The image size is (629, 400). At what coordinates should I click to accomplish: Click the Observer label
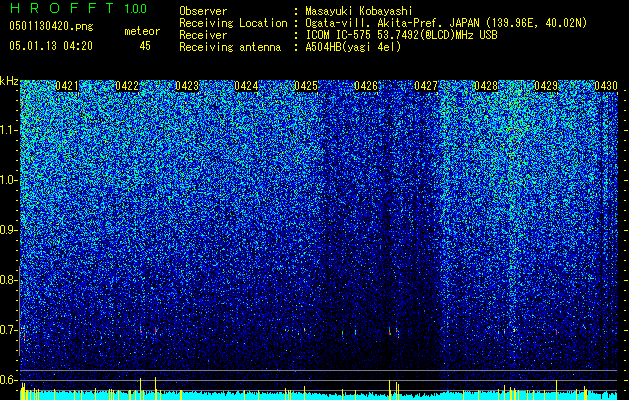[203, 11]
